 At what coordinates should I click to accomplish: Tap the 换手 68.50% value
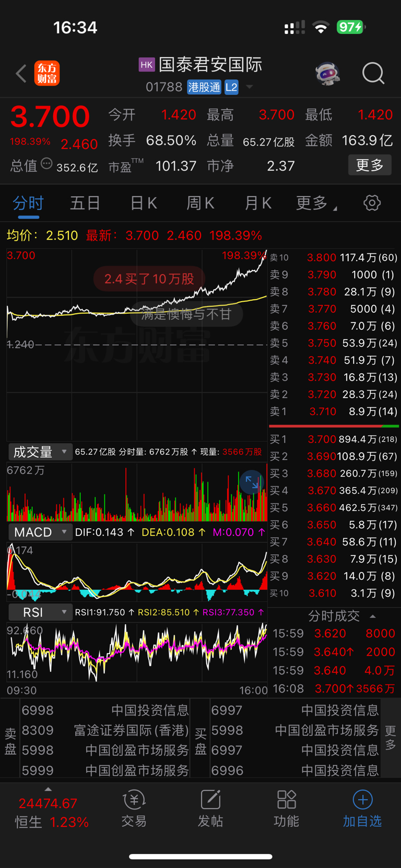pos(171,140)
